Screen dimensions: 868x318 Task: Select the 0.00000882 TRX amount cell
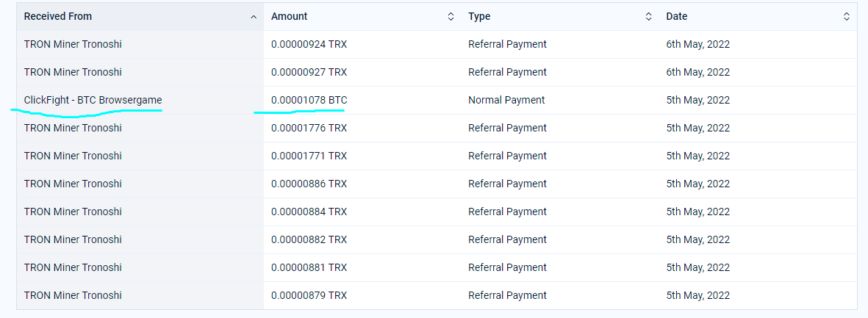point(309,239)
